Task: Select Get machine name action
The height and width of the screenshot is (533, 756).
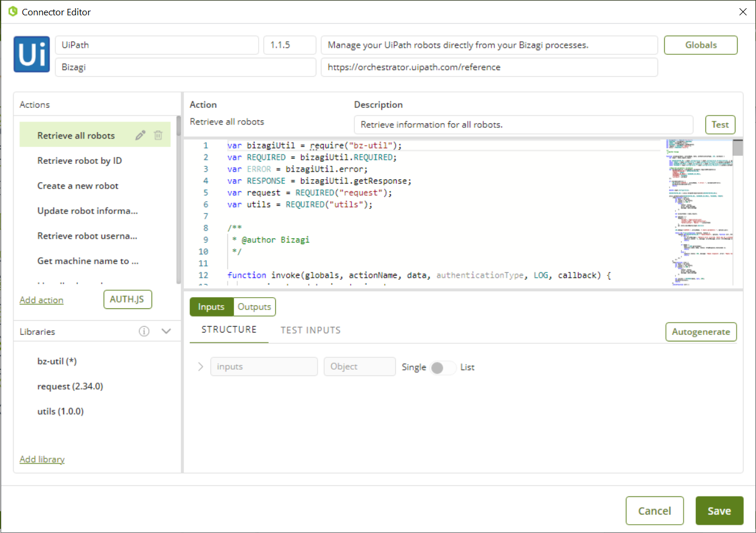Action: pyautogui.click(x=88, y=261)
